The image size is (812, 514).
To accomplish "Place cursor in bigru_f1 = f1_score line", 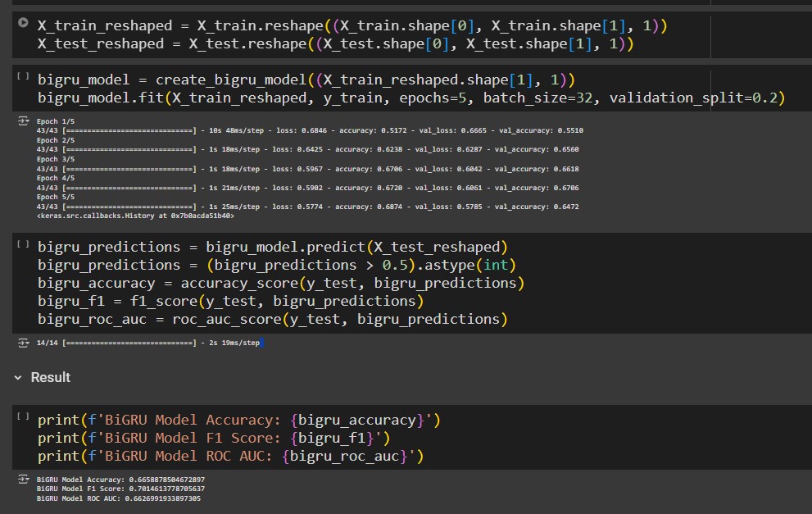I will (230, 301).
